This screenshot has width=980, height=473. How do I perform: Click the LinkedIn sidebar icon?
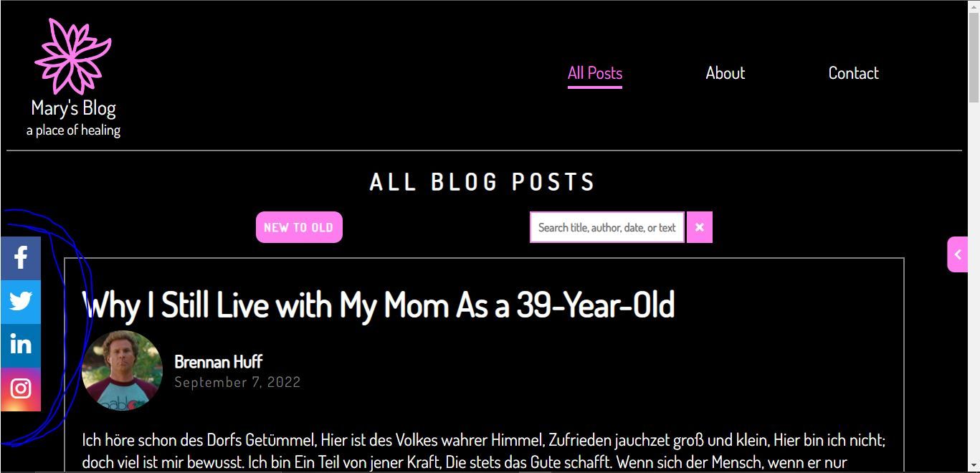coord(20,345)
